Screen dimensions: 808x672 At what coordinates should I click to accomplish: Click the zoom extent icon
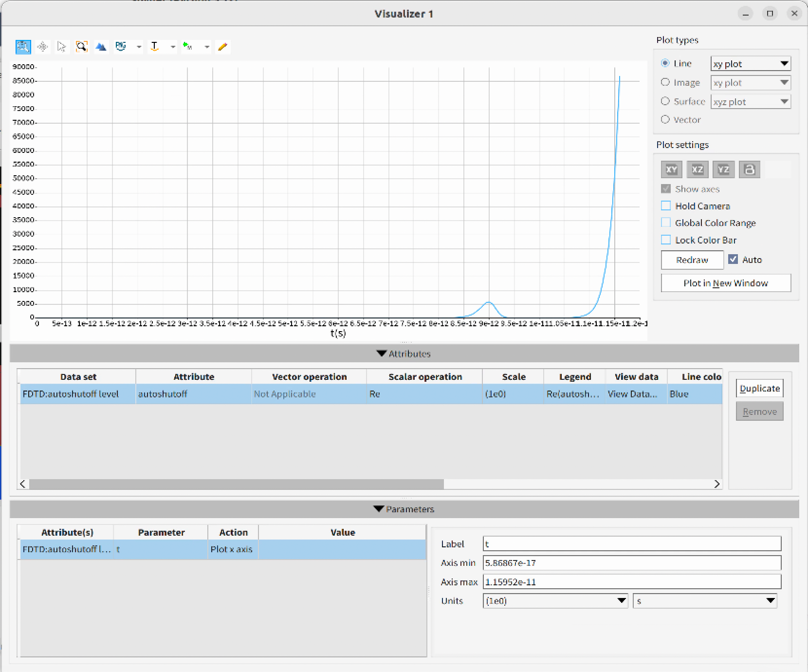(81, 47)
